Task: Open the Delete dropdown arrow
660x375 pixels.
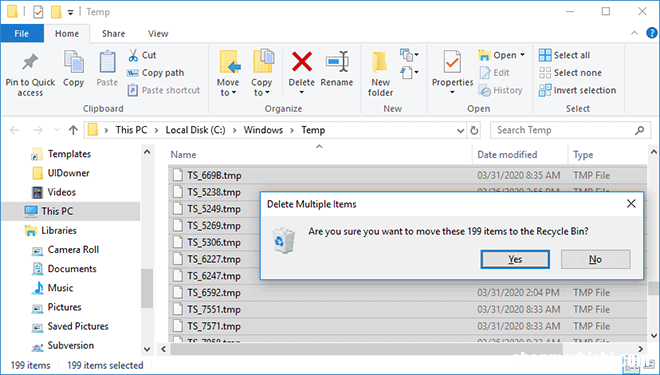Action: point(301,92)
